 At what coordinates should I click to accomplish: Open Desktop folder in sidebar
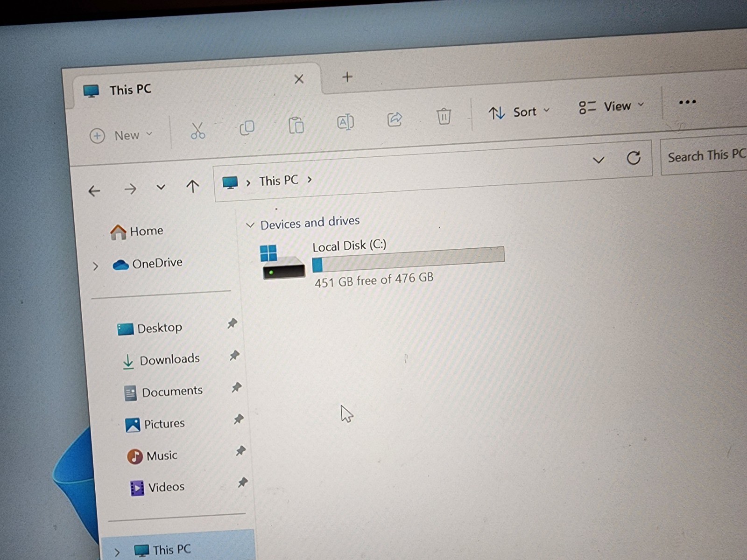149,328
